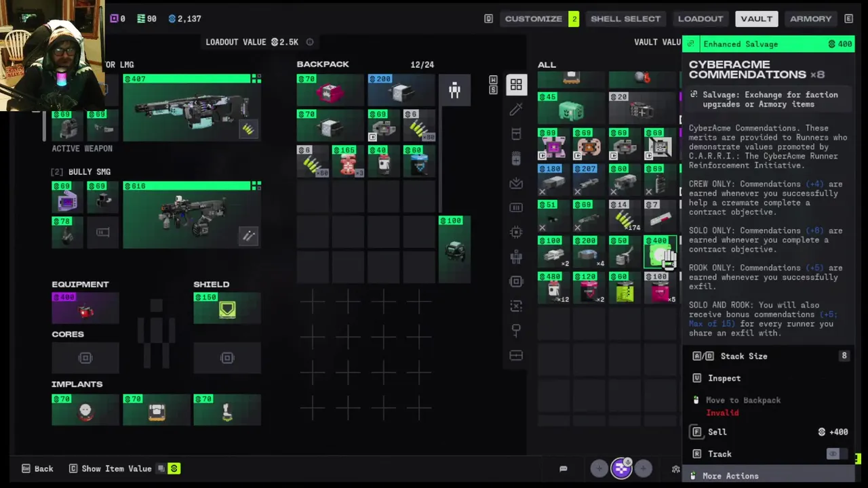Open the empty Bully SMG mod slot
The height and width of the screenshot is (488, 868).
pos(102,232)
